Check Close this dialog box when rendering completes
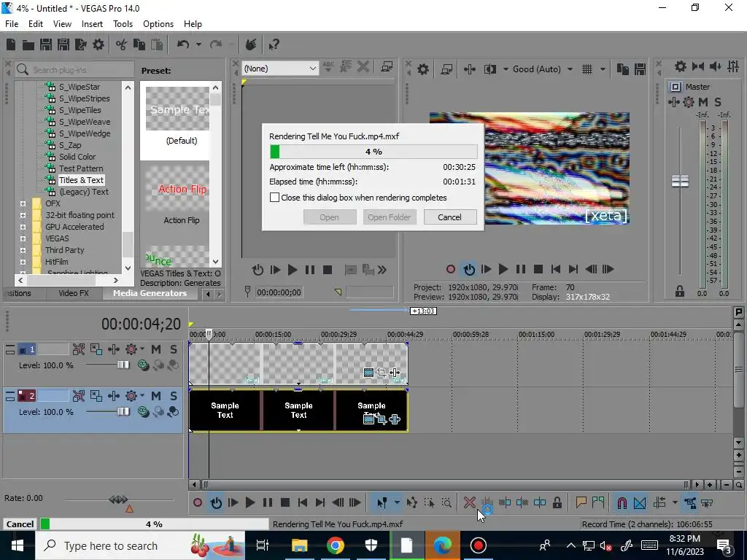The image size is (747, 560). tap(274, 197)
